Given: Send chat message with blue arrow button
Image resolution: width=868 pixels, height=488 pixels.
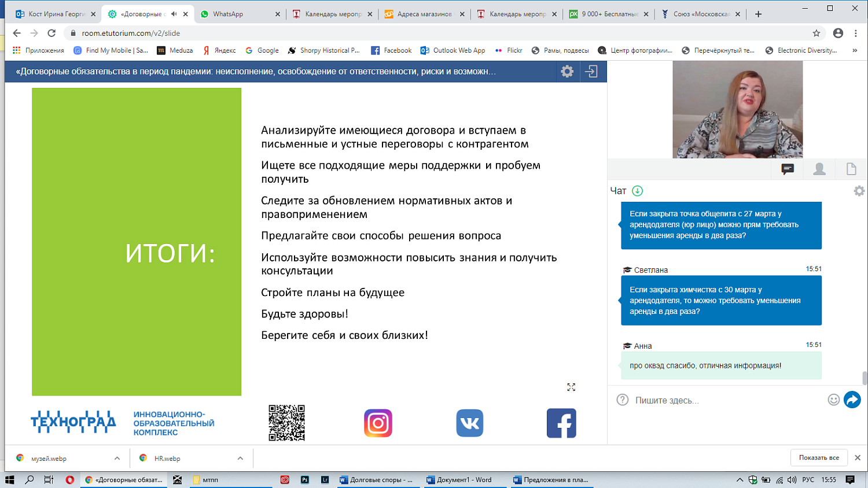Looking at the screenshot, I should (x=852, y=400).
